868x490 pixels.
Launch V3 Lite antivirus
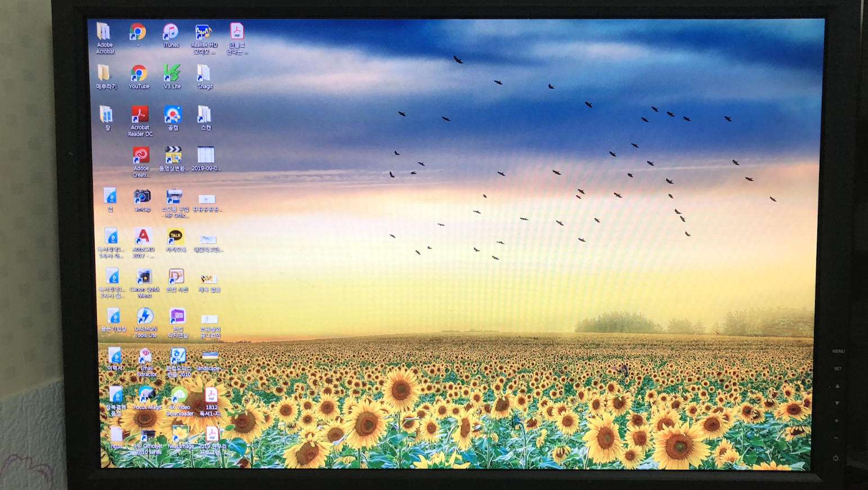click(x=172, y=77)
